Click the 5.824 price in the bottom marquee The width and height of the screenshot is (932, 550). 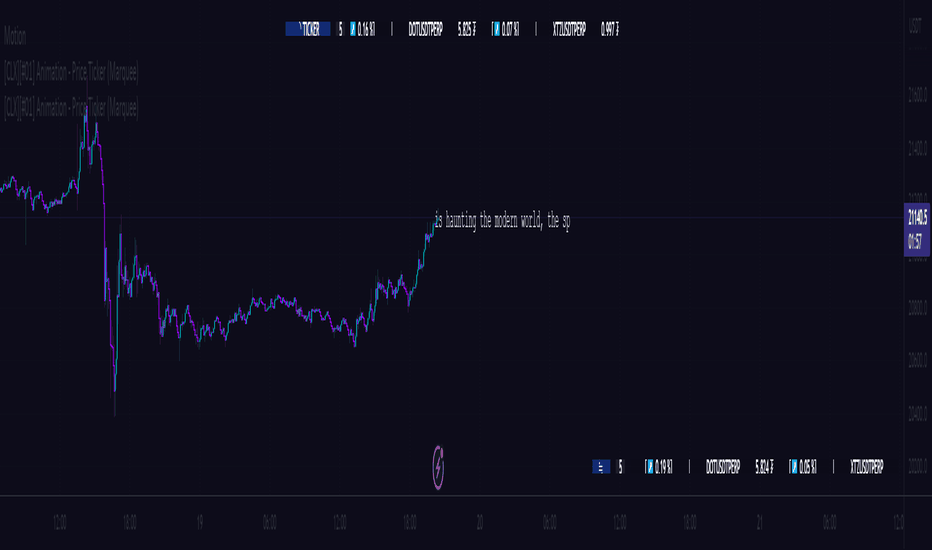coord(764,467)
